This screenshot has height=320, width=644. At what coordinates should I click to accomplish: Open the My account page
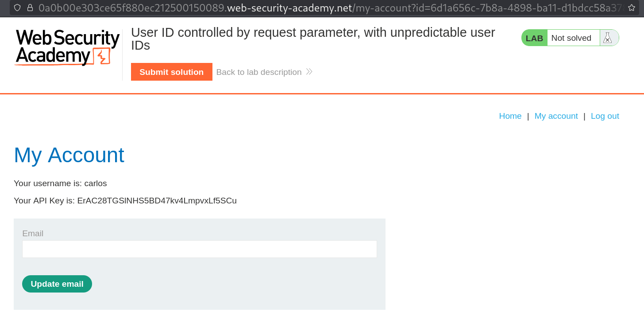coord(556,116)
